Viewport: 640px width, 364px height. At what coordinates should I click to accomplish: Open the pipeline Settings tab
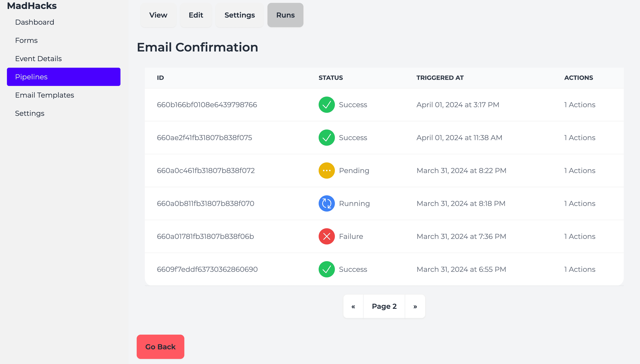pos(240,15)
